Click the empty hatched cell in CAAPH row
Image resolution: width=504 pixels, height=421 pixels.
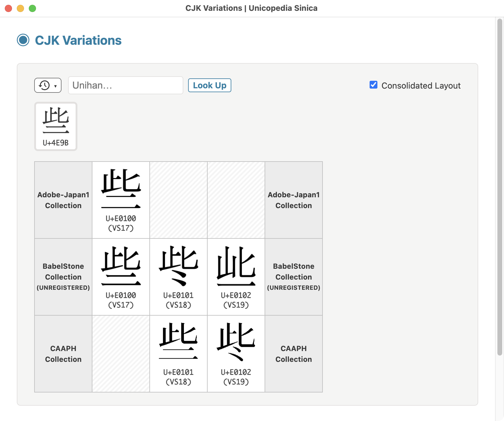tap(121, 354)
